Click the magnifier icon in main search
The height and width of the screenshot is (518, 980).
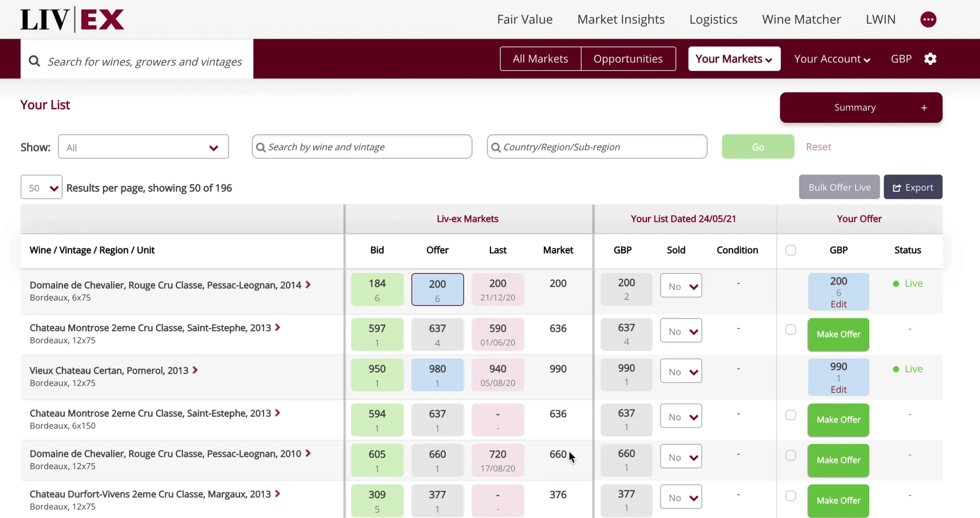[x=34, y=61]
